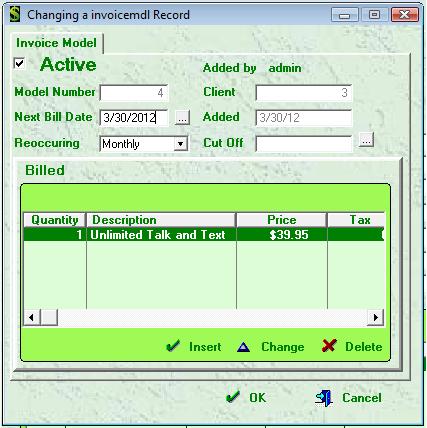427x428 pixels.
Task: Click the quantity 1 cell
Action: click(55, 234)
